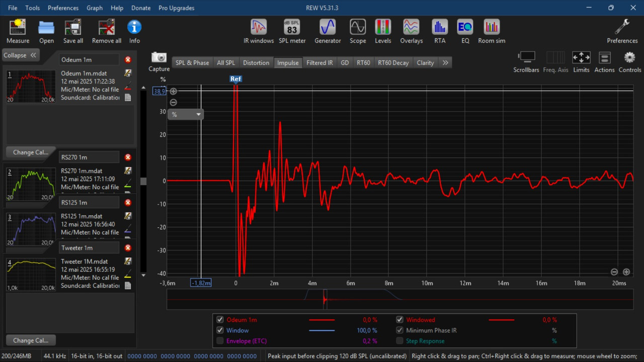Click the top Change Cal... button
This screenshot has width=644, height=362.
click(x=31, y=152)
